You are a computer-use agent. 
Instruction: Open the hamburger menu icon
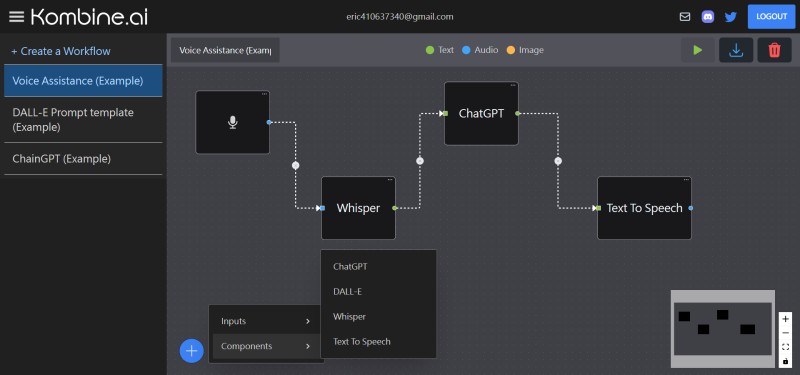(16, 17)
